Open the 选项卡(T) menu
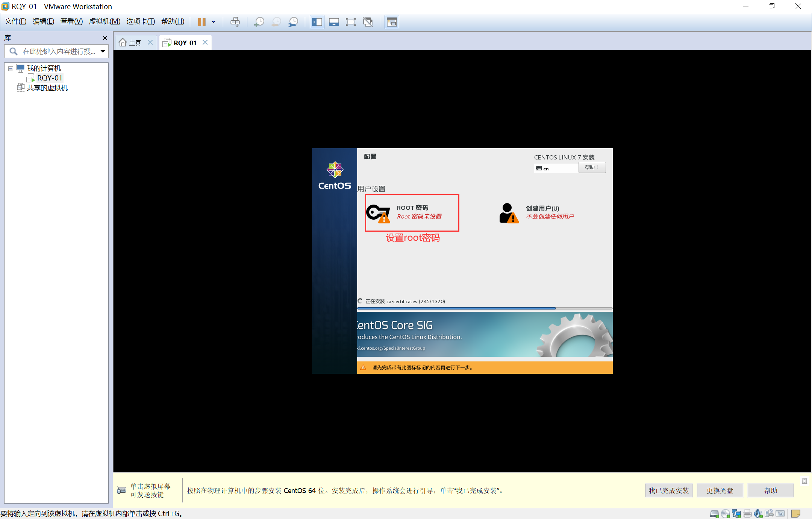 [141, 21]
